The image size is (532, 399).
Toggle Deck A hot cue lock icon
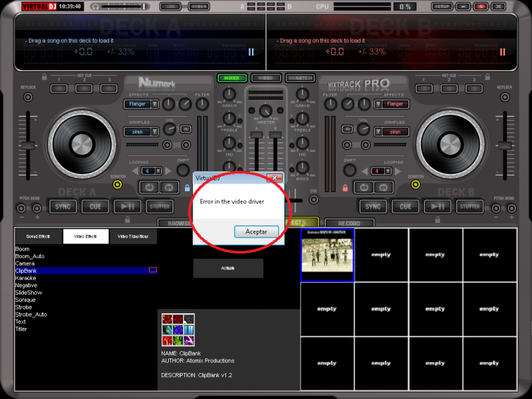[44, 77]
